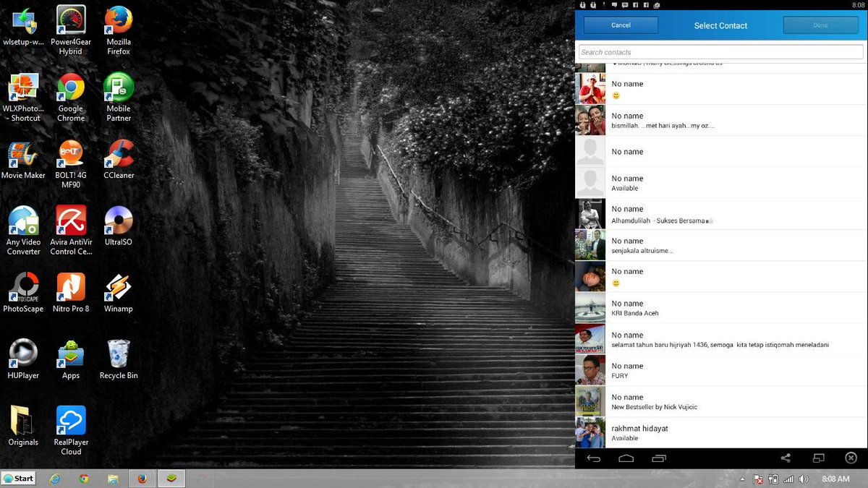Open the RealPlayer Cloud desktop icon

[71, 430]
